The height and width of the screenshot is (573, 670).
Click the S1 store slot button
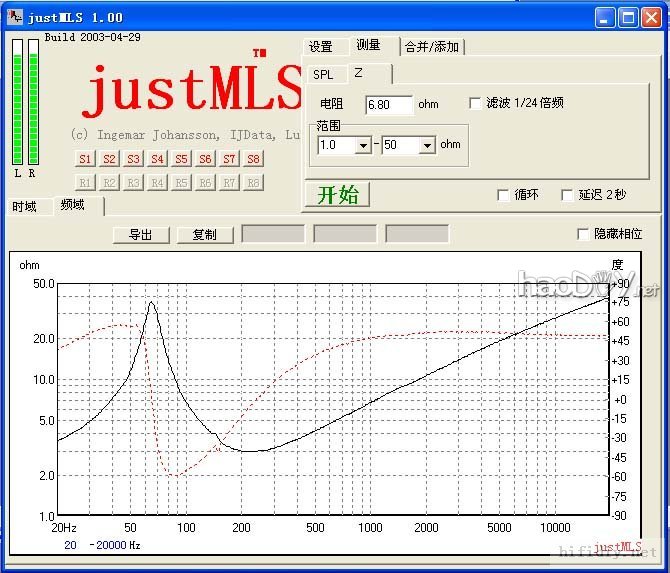(85, 159)
